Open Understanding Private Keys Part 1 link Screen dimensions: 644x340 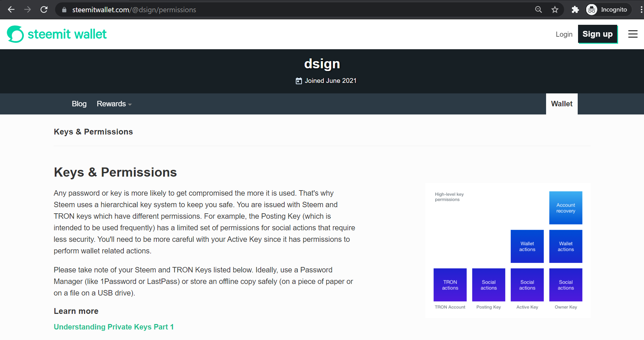pos(114,327)
